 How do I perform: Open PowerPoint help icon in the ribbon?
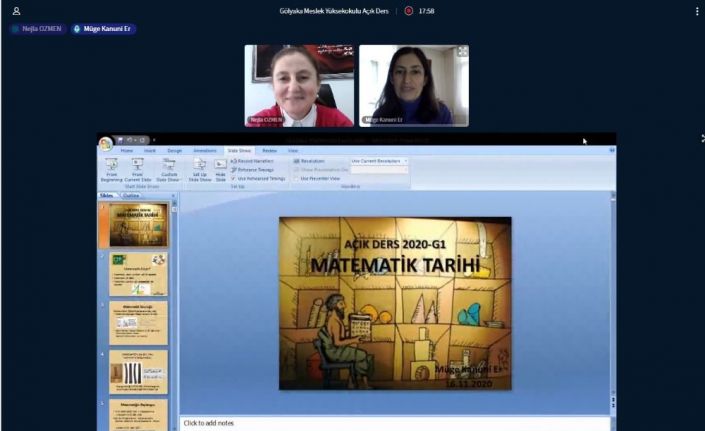(611, 150)
